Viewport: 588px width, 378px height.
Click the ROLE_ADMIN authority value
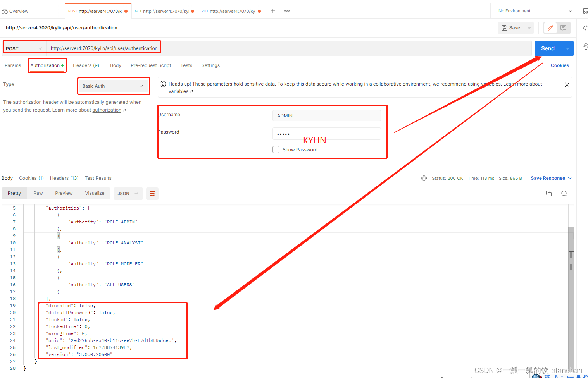pyautogui.click(x=121, y=222)
